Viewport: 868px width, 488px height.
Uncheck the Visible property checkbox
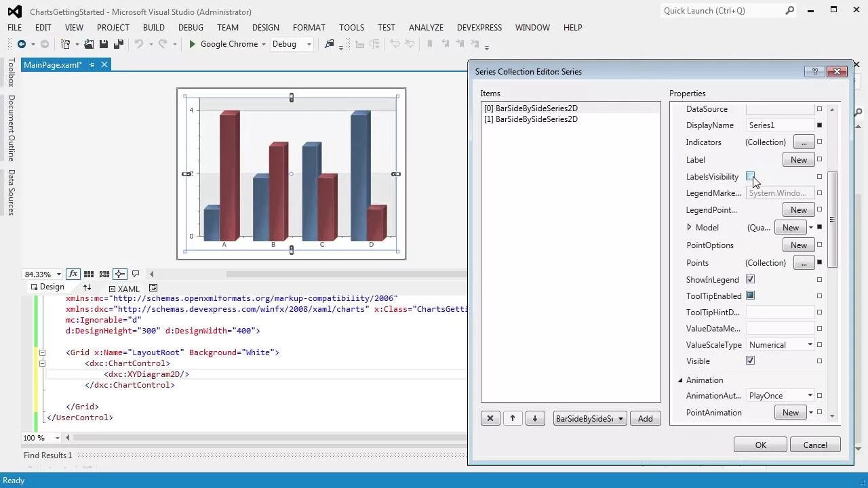coord(750,361)
